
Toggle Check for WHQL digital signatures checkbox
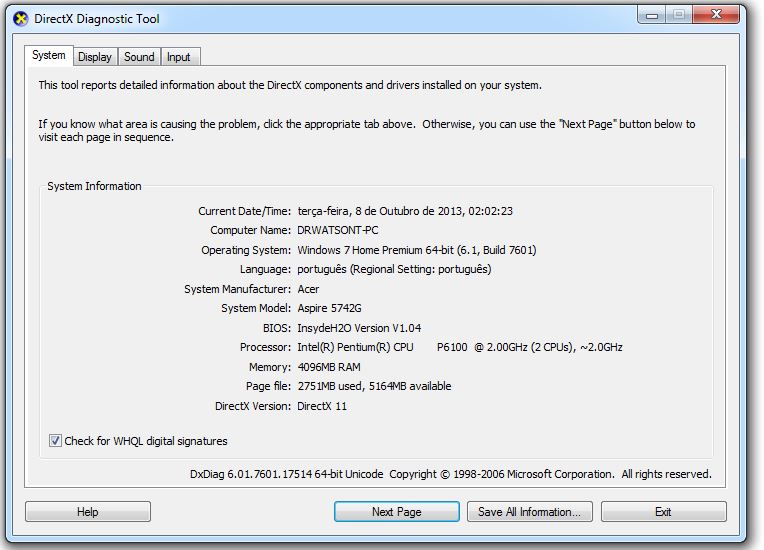click(x=55, y=441)
